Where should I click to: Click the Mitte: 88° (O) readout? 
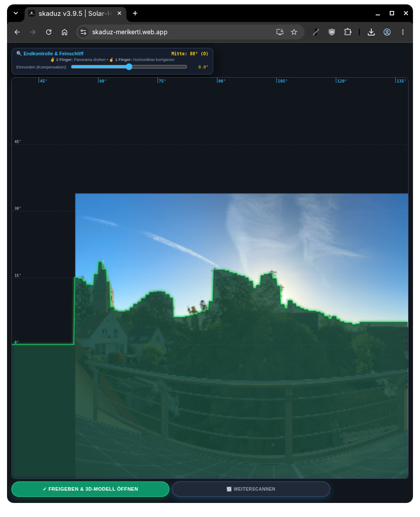click(x=190, y=54)
